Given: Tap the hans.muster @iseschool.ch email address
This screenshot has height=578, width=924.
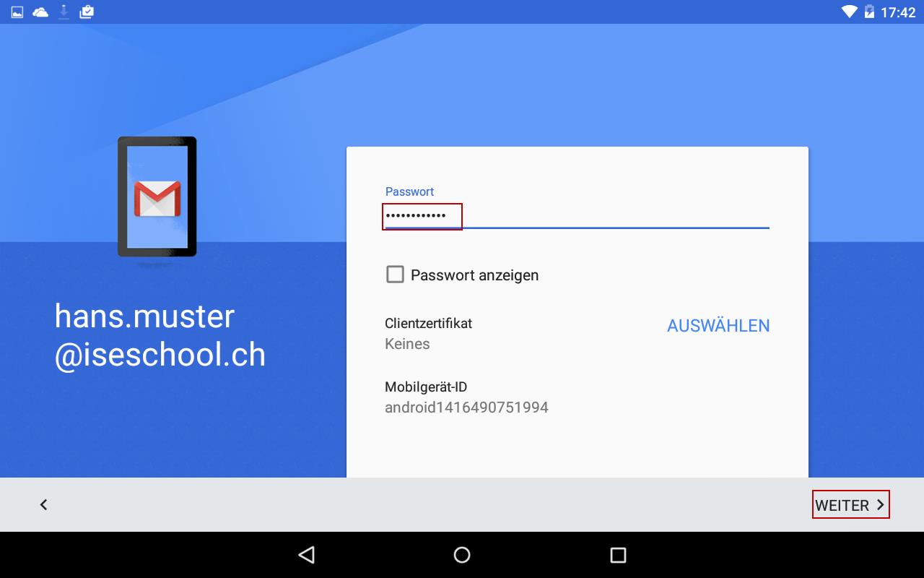Looking at the screenshot, I should pos(160,336).
